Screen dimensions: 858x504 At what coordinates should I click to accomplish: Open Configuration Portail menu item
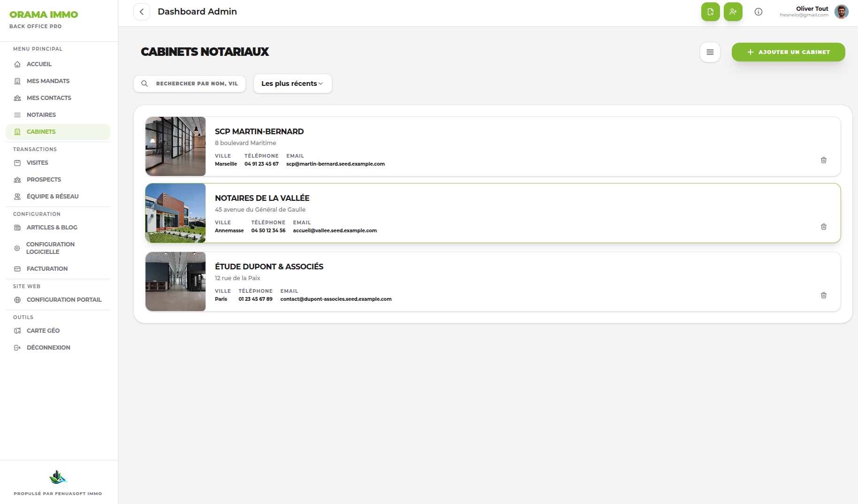point(58,300)
